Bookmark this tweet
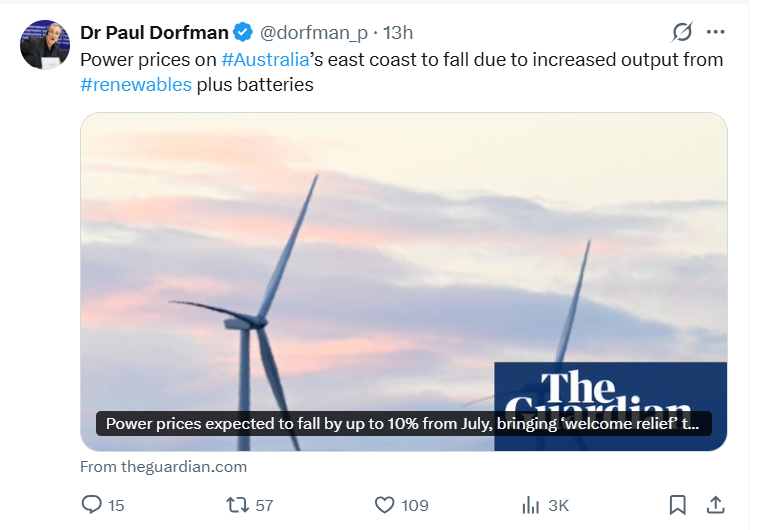Screen dimensions: 761x530 pyautogui.click(x=677, y=505)
